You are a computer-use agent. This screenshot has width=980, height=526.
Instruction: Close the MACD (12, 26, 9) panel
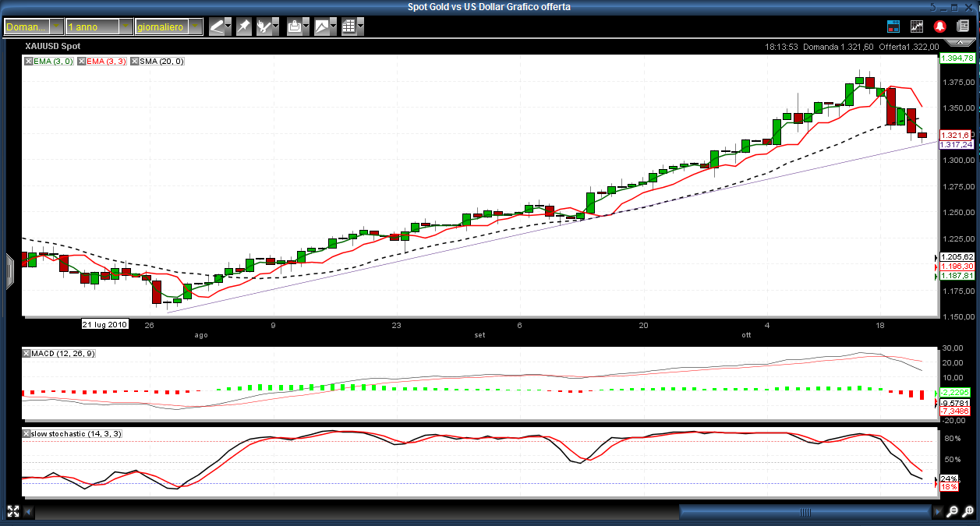[27, 354]
